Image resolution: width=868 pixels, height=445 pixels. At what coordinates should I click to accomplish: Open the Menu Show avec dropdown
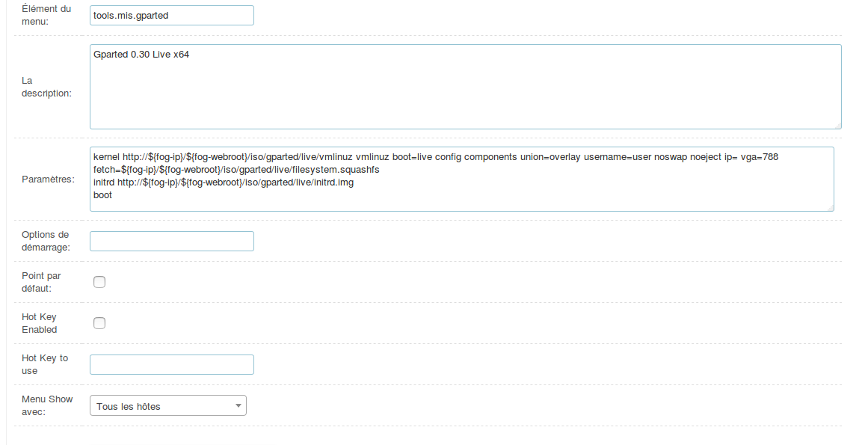[x=167, y=405]
